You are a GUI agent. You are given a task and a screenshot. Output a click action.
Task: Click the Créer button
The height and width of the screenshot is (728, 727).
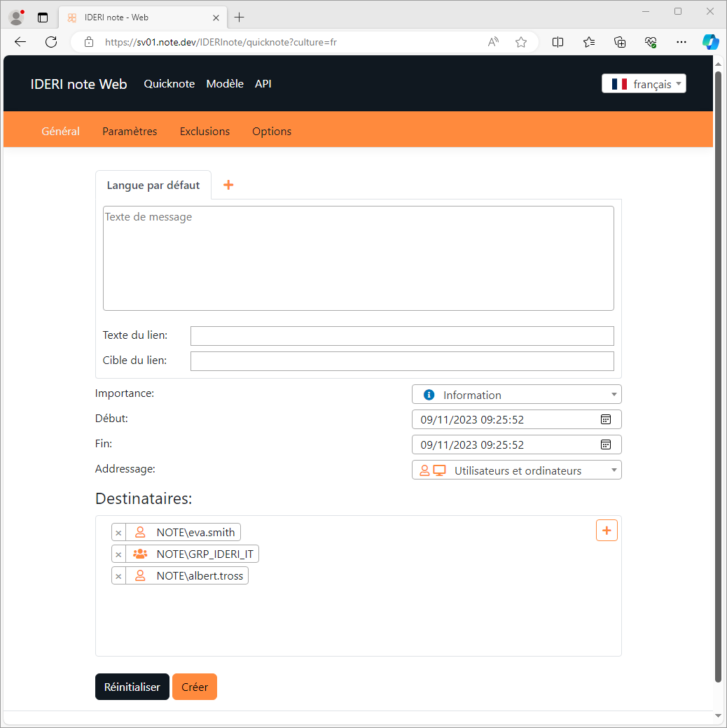[x=194, y=686]
